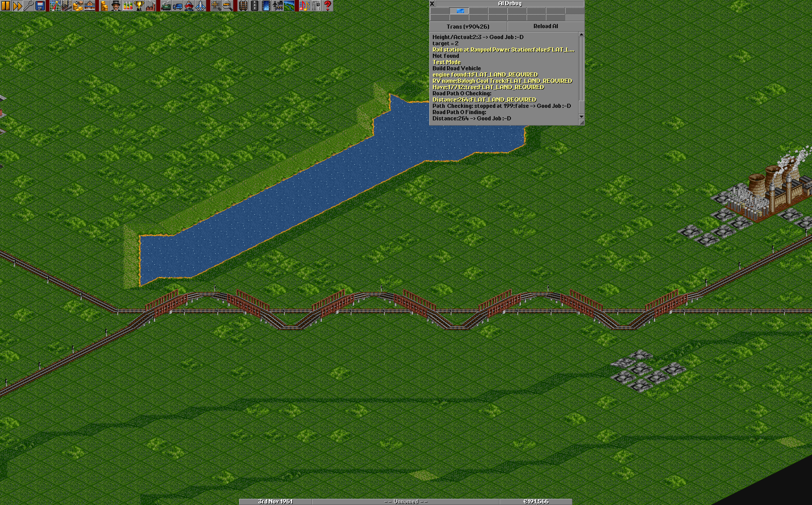Close the AI Debug window
812x505 pixels.
432,4
